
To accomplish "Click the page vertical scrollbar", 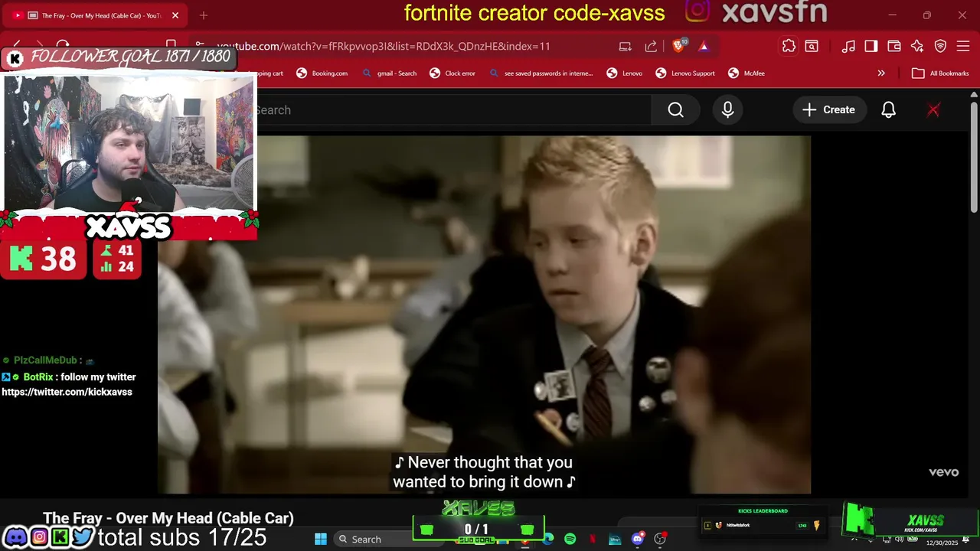I will pyautogui.click(x=974, y=157).
